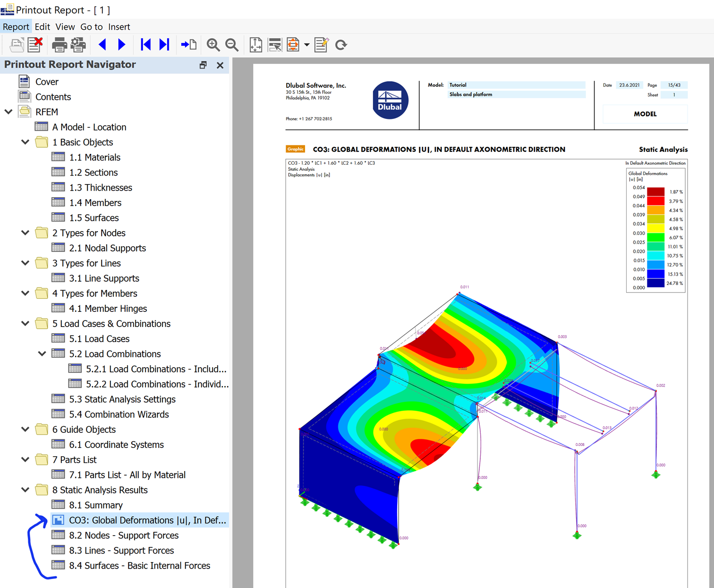Click the page-with-arrows toolbar icon
The image size is (714, 588).
click(255, 45)
